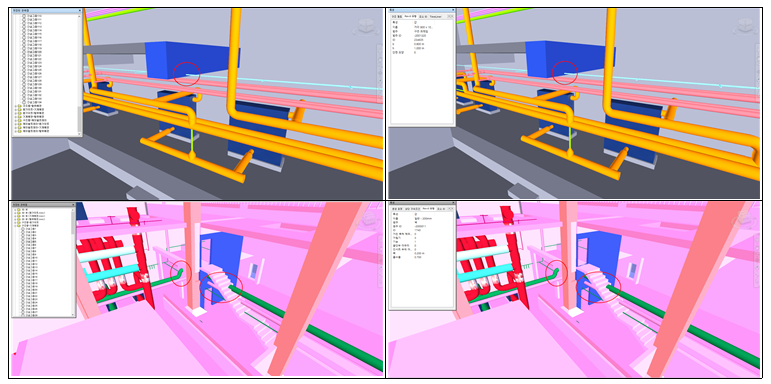
Task: Click the ViewCube in the orange-pipe view with the properties panel
Action: pos(744,26)
